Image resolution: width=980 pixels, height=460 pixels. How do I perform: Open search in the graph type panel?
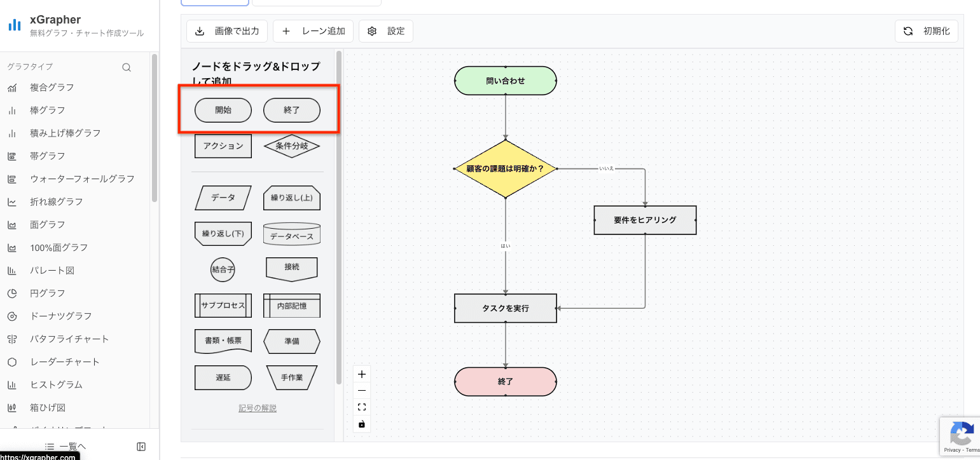pyautogui.click(x=127, y=67)
